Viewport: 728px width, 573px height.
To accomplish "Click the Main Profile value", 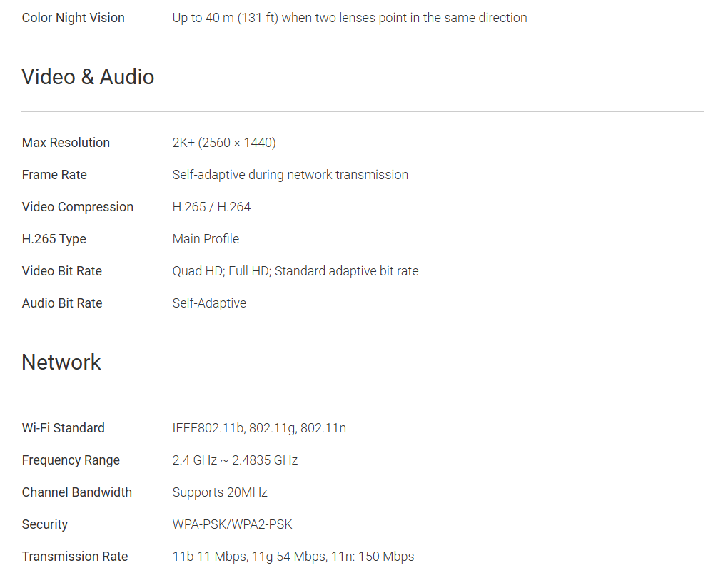I will [206, 239].
